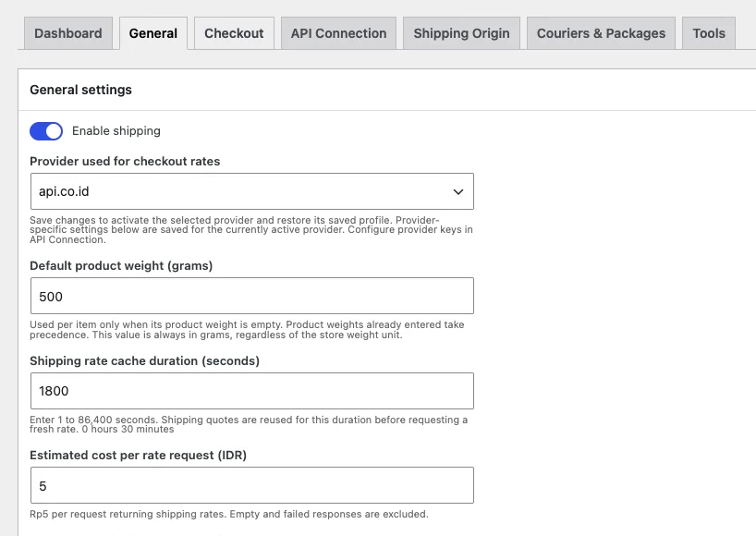Toggle the Enable shipping switch
The width and height of the screenshot is (756, 536).
point(46,131)
